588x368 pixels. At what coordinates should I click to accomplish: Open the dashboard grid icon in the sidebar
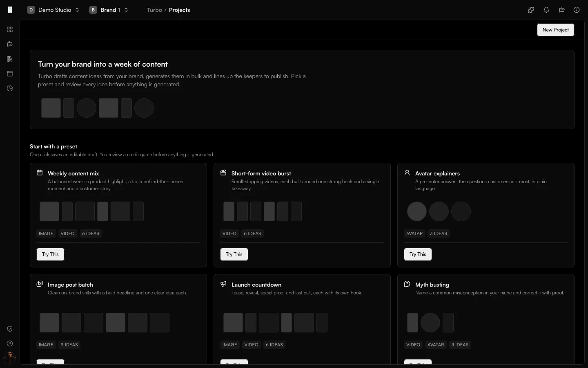10,29
